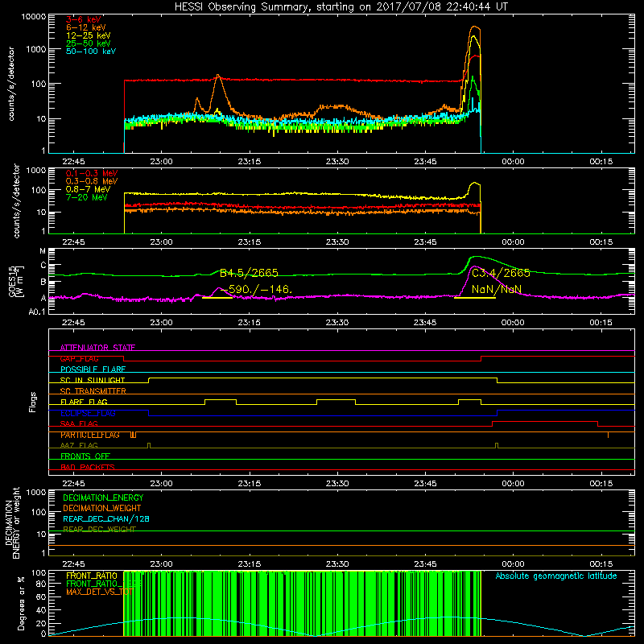This screenshot has height=644, width=644.
Task: Click the 6-12 keV peak near 23:55
Action: point(475,27)
